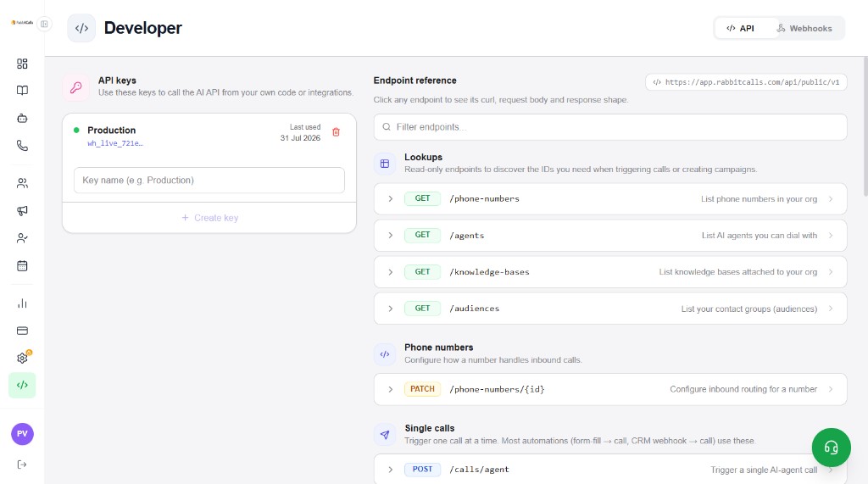Screen dimensions: 868x484
Task: Click the PATCH method badge
Action: (422, 389)
